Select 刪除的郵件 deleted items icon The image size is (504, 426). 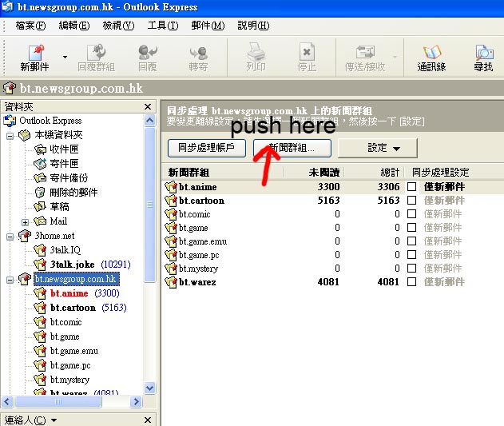tap(40, 193)
